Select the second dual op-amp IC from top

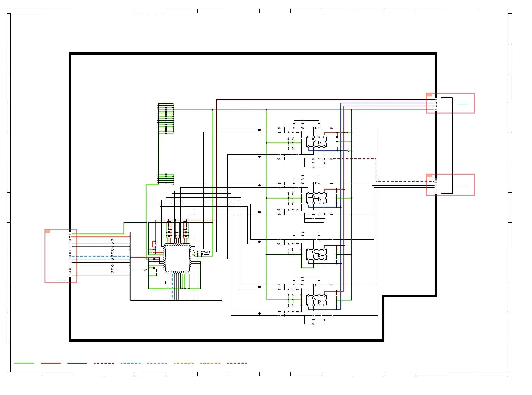316,198
